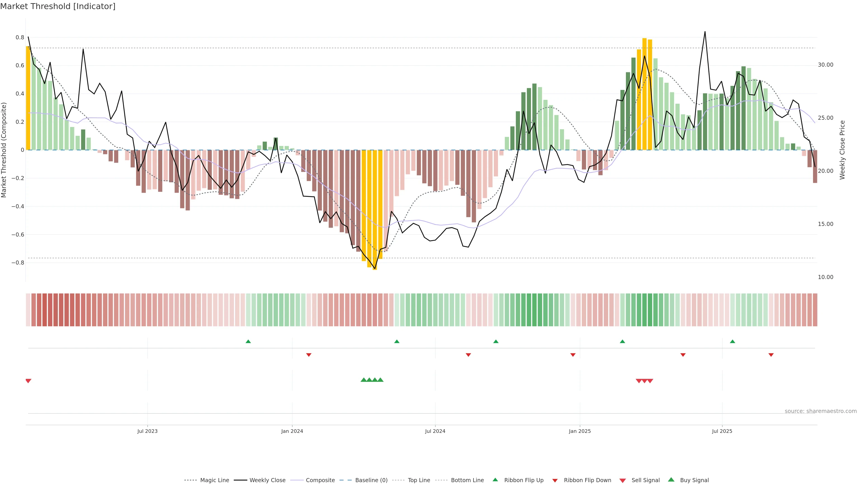Image resolution: width=868 pixels, height=488 pixels.
Task: Select the Jan 2024 x-axis label
Action: click(x=292, y=431)
